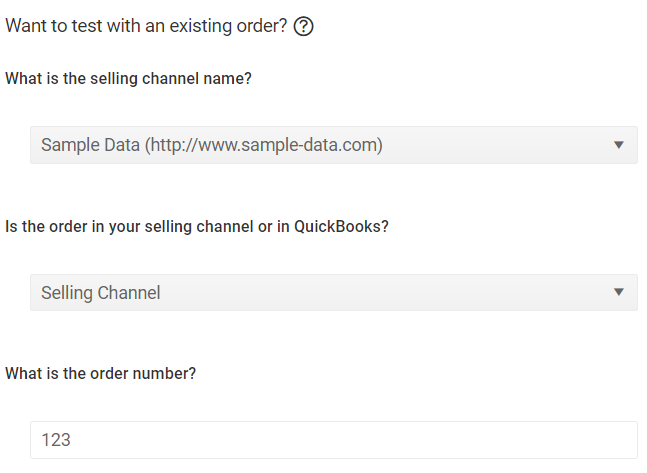The image size is (647, 473).
Task: Click the arrow beside Selling Channel
Action: coord(618,293)
